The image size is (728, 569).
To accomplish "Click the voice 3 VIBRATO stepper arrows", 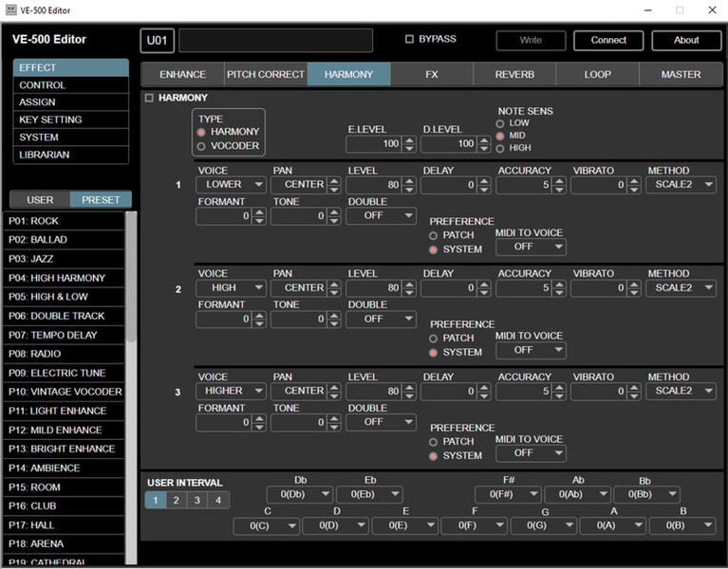I will coord(634,392).
